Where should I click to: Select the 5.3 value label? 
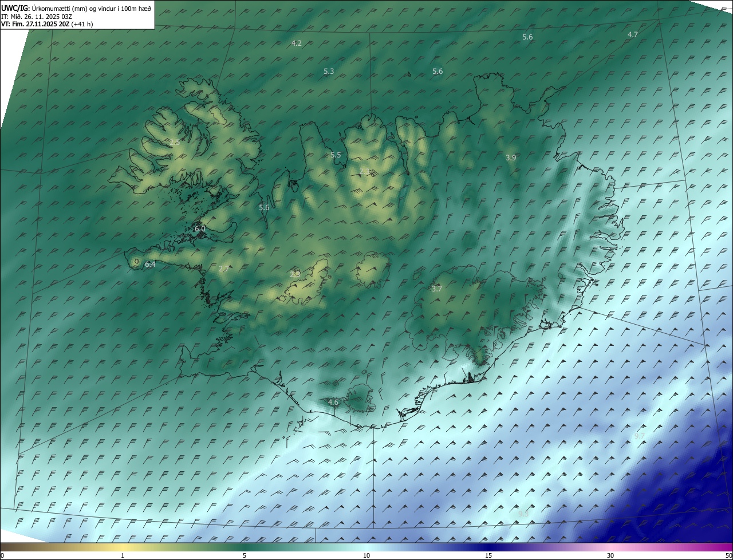(x=329, y=72)
